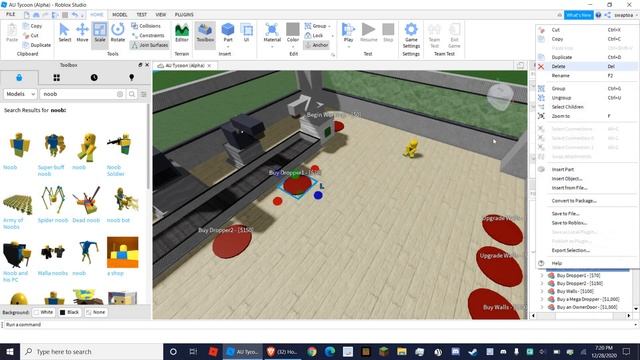Toggle Collisions option
Viewport: 640px width, 360px height.
(x=146, y=26)
